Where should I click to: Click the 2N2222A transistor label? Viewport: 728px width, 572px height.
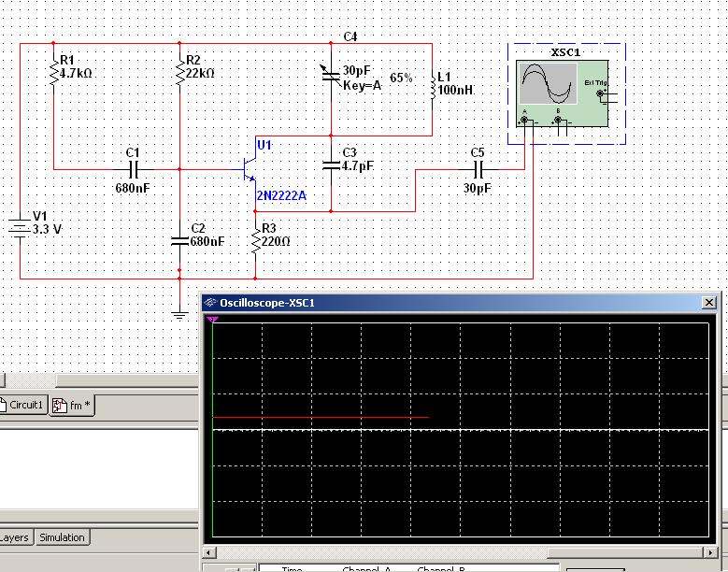pos(282,196)
